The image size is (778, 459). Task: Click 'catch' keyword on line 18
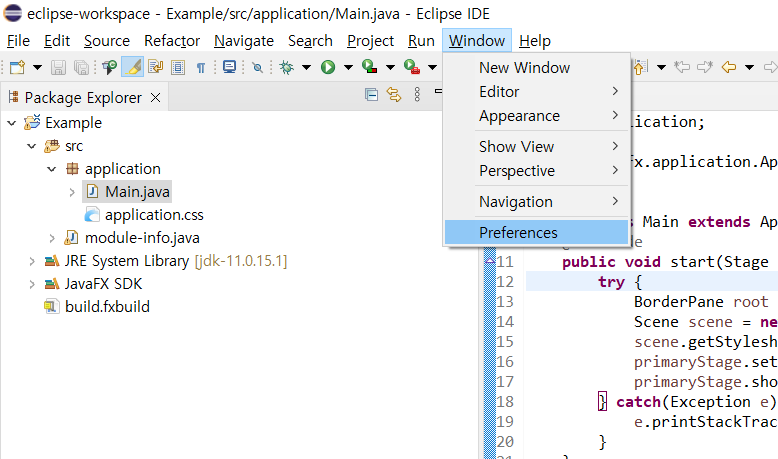click(x=638, y=401)
